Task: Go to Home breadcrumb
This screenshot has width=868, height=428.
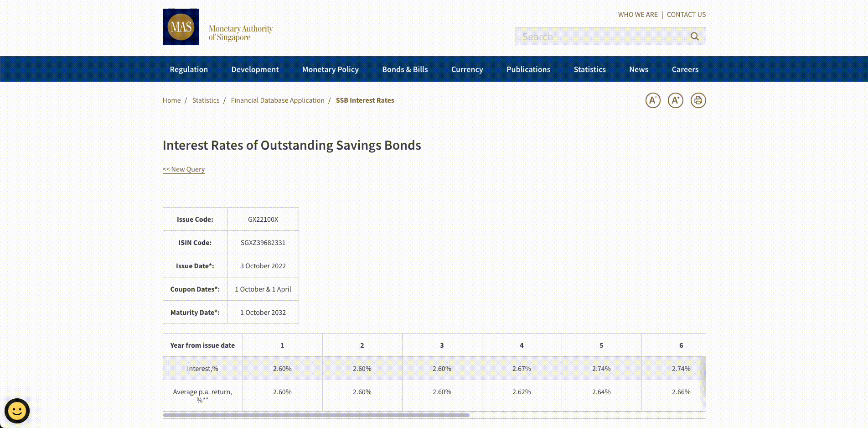Action: point(171,100)
